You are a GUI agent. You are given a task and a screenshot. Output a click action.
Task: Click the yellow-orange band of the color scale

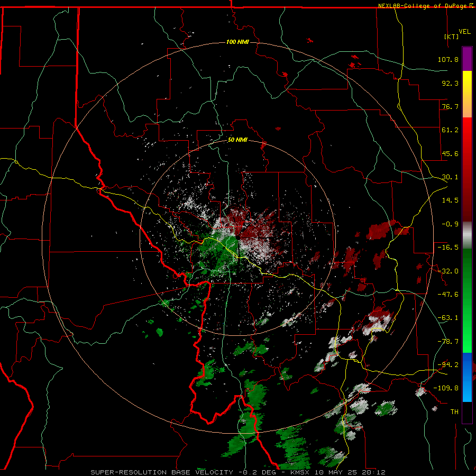(467, 94)
